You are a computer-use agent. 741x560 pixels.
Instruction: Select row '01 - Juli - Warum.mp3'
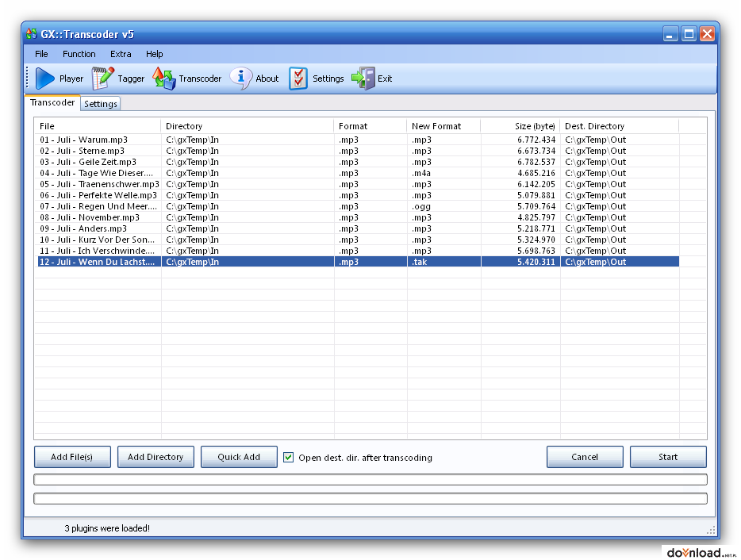[359, 140]
